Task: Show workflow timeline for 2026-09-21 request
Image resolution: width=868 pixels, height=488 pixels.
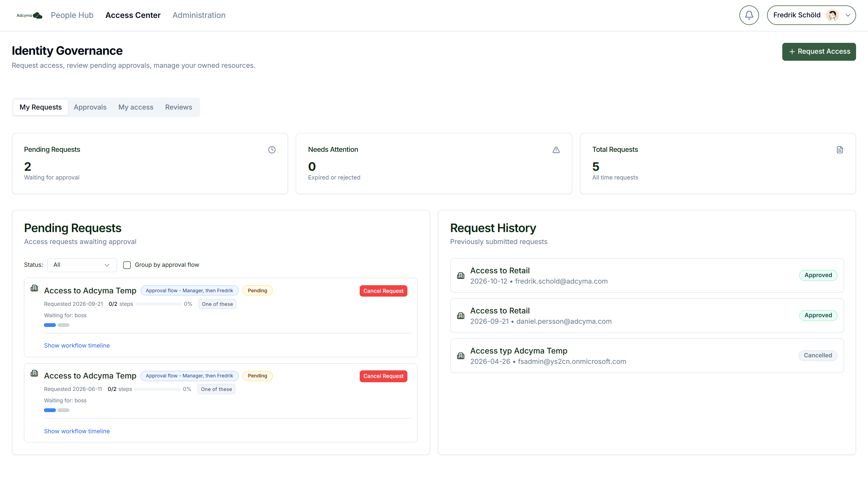Action: 77,346
